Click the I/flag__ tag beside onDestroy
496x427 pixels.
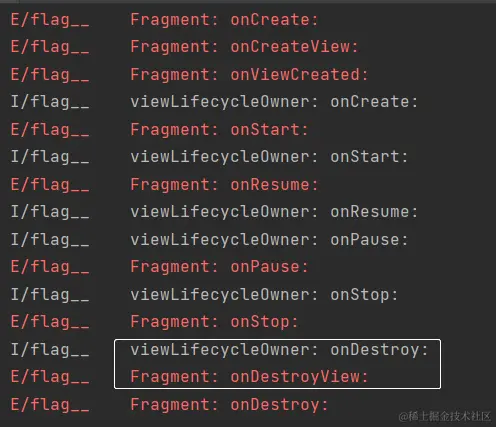[x=50, y=350]
